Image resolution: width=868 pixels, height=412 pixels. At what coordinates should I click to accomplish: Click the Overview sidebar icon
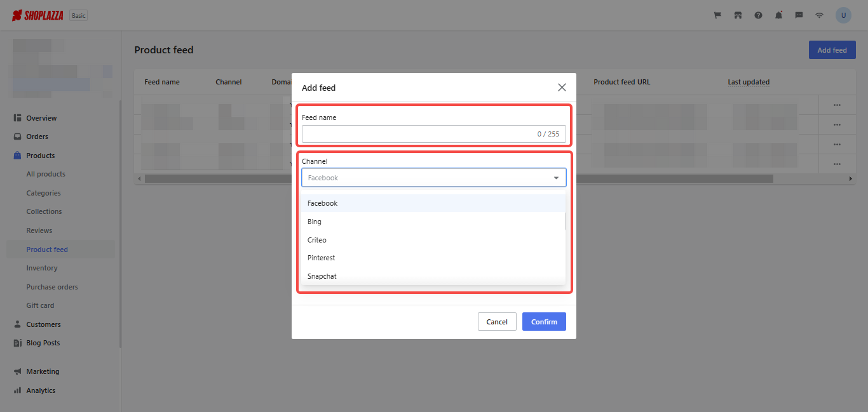click(18, 118)
